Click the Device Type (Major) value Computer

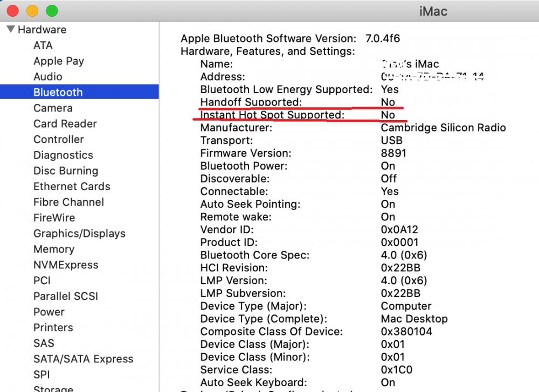406,306
